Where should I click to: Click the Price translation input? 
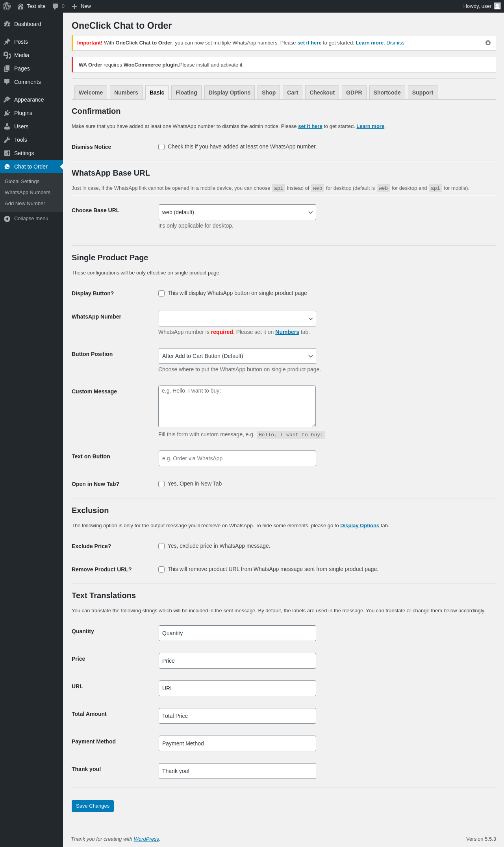pyautogui.click(x=237, y=661)
